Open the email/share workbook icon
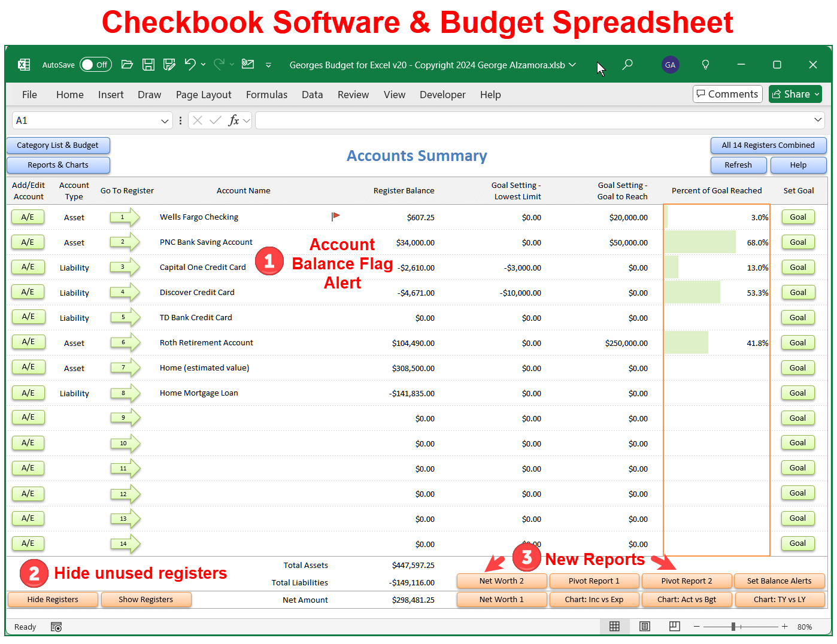Screen dimensions: 837x644 [x=247, y=64]
